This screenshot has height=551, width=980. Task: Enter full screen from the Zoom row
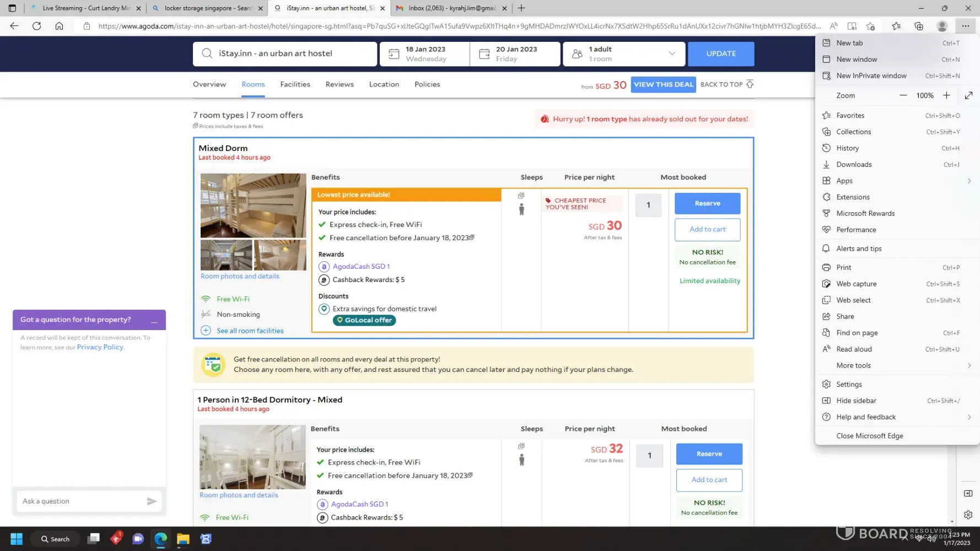[968, 95]
